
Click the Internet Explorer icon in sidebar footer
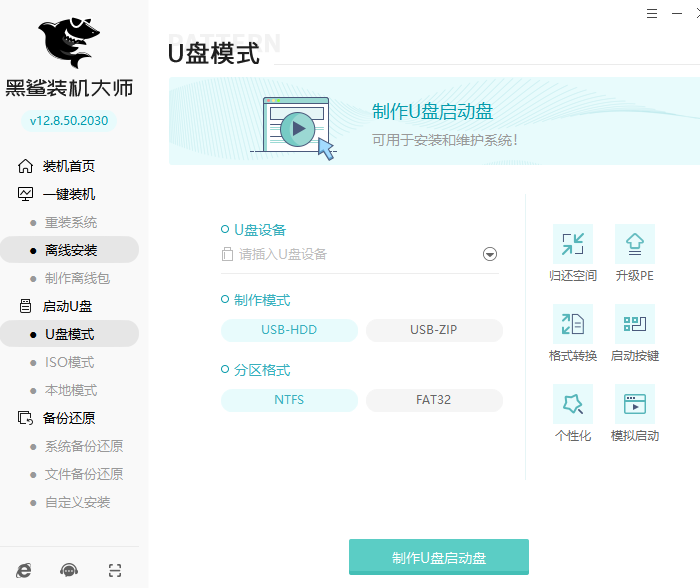click(24, 570)
